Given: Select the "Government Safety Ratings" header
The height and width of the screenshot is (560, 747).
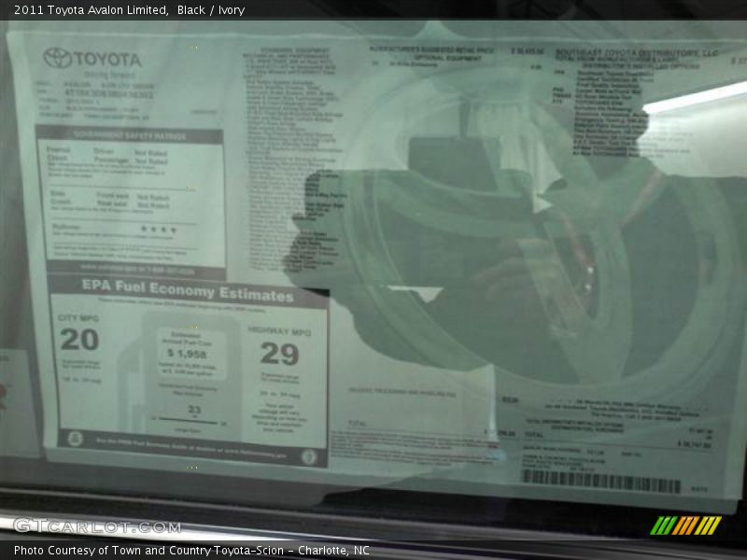Looking at the screenshot, I should point(130,136).
